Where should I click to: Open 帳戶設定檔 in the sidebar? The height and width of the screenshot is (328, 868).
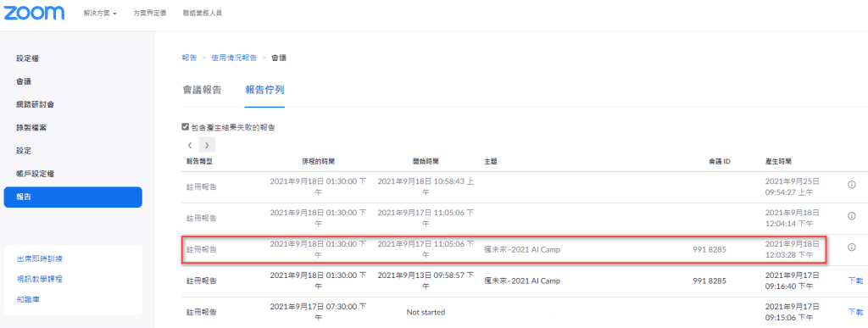35,174
